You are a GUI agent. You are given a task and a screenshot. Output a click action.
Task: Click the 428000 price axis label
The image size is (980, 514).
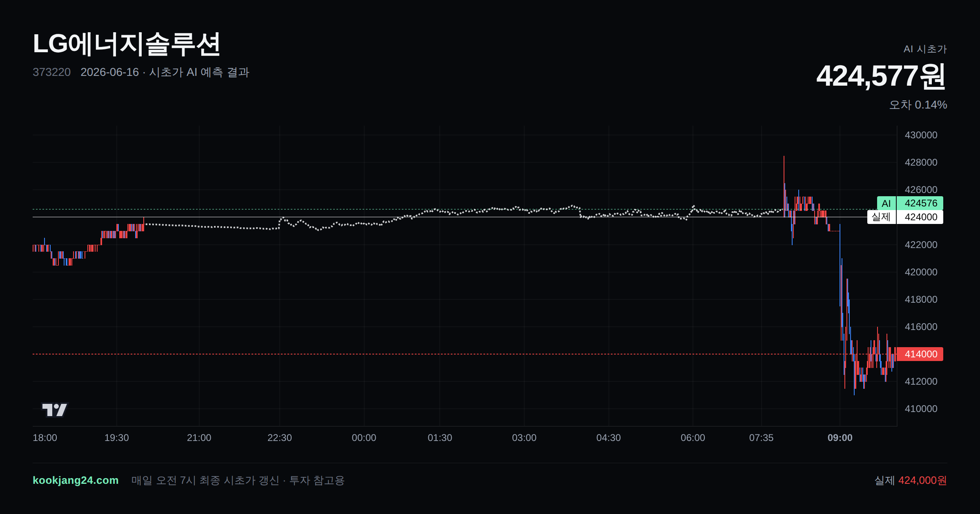click(x=921, y=162)
